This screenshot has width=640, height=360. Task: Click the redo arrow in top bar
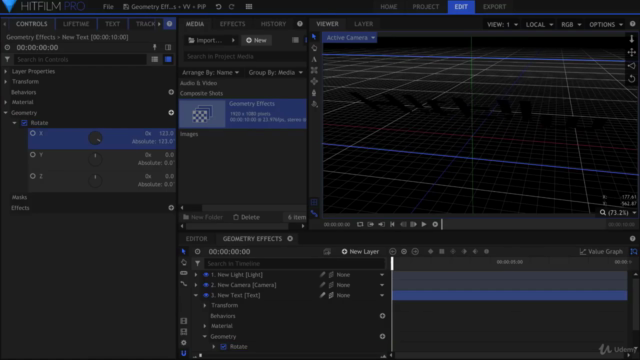[231, 7]
